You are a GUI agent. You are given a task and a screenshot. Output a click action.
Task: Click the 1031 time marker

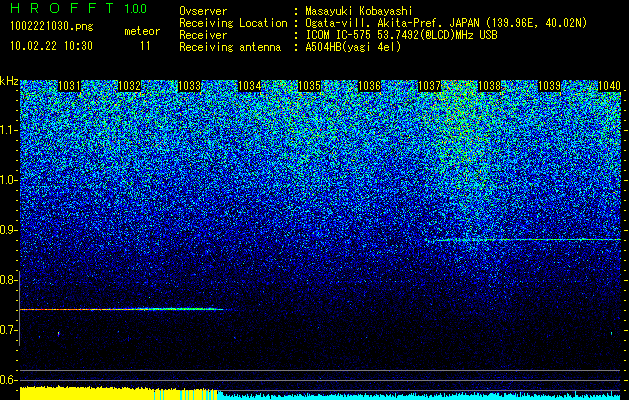(69, 86)
